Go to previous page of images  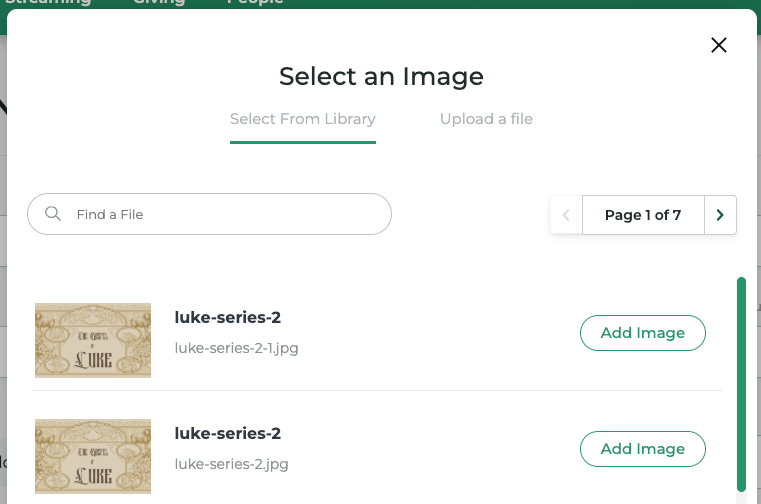566,215
